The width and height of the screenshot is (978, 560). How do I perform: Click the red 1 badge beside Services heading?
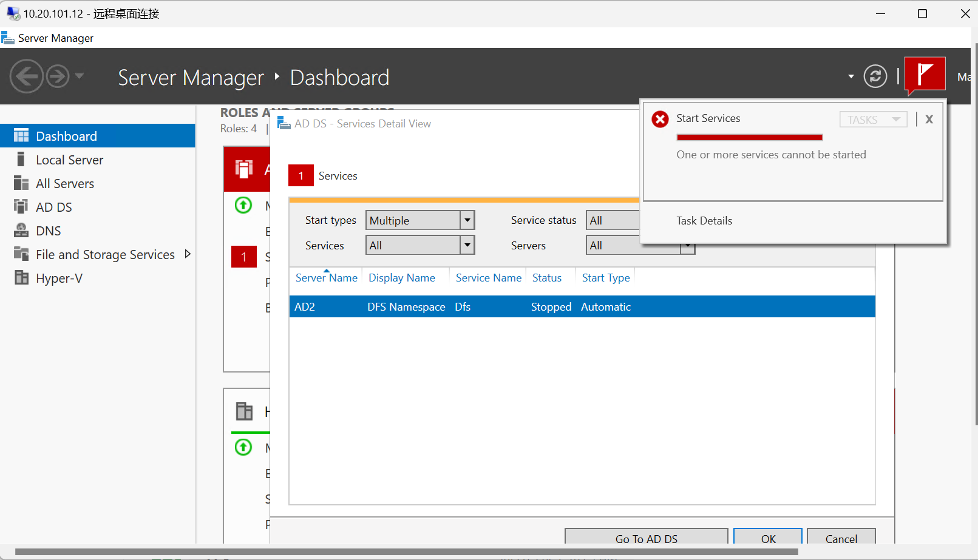[x=301, y=175]
